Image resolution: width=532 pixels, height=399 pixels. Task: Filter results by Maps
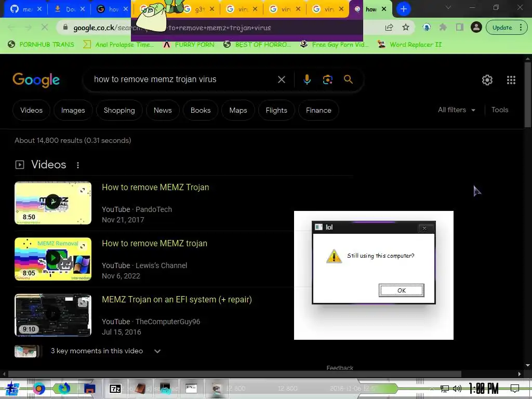point(238,110)
